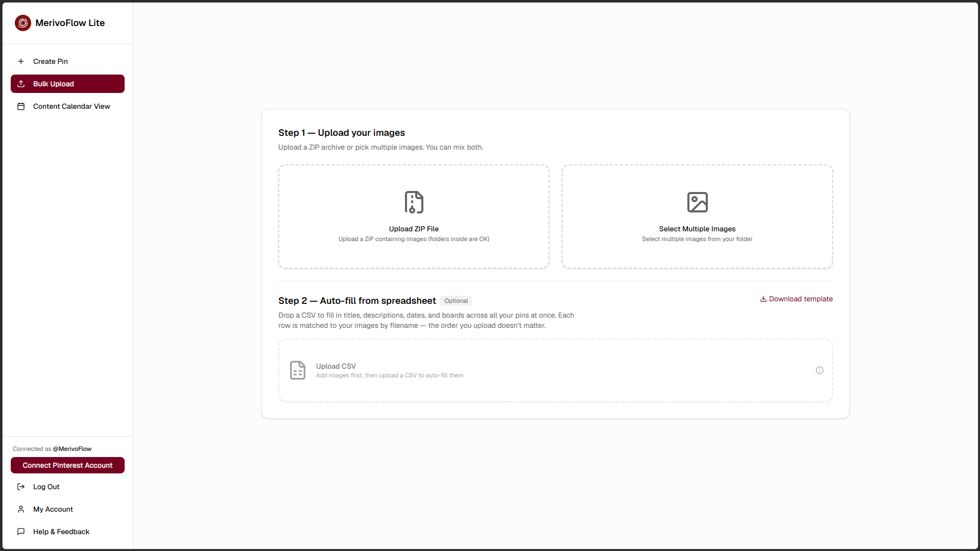Click the calendar icon for Content Calendar View
The image size is (980, 551).
tap(21, 106)
